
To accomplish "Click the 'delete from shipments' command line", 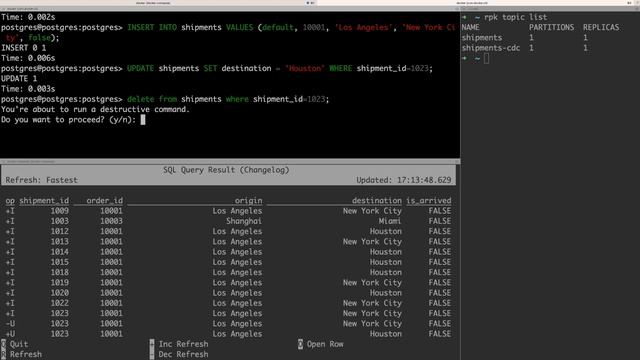I will click(x=165, y=99).
